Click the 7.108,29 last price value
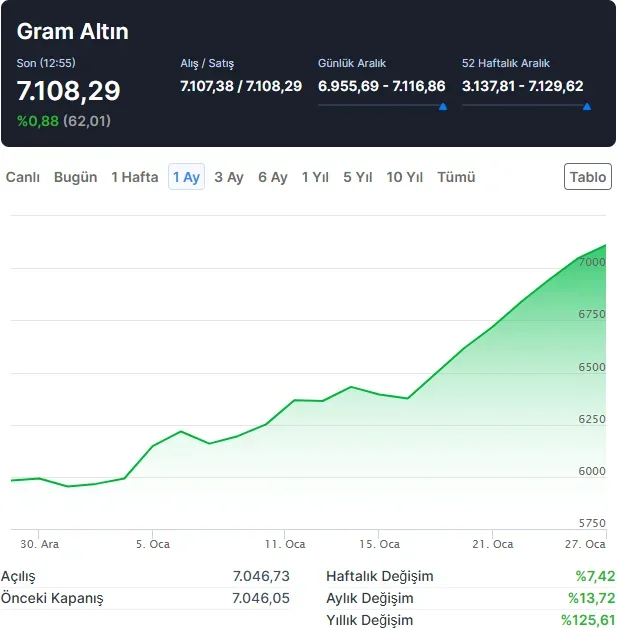 (69, 91)
